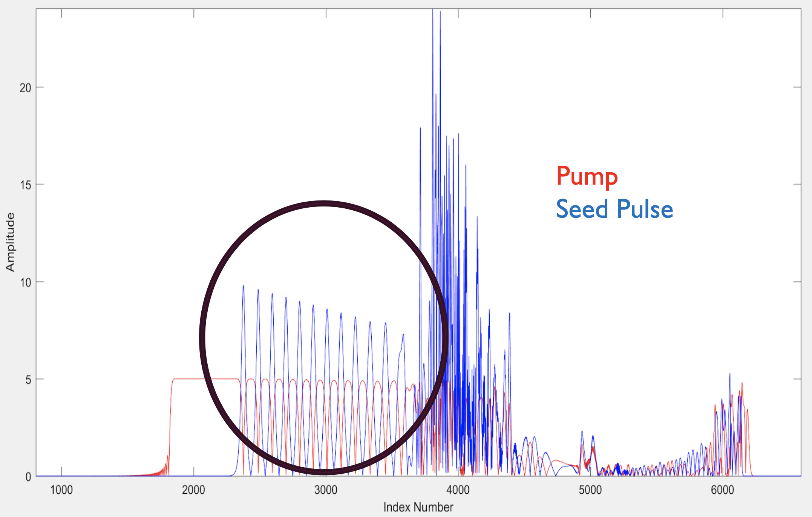Click the x-axis tick label 4000

tap(458, 490)
